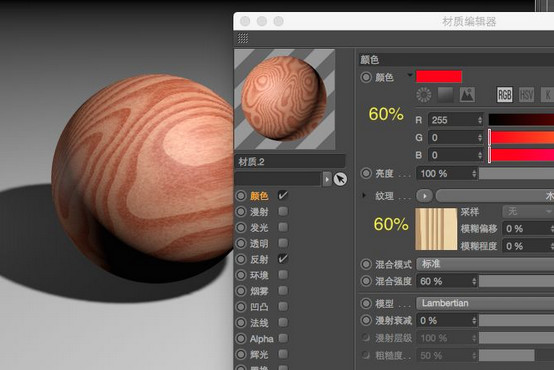Select the Alpha channel label
554x370 pixels.
(x=261, y=339)
